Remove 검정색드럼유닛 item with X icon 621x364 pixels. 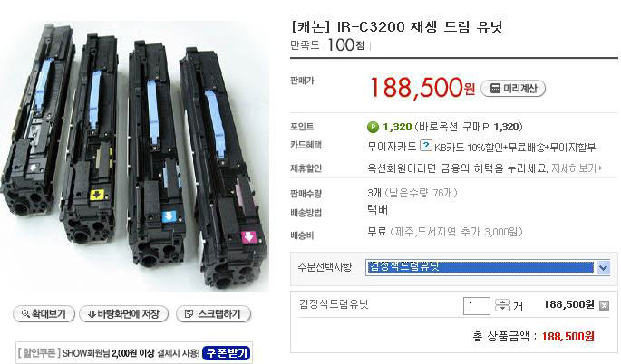(604, 305)
